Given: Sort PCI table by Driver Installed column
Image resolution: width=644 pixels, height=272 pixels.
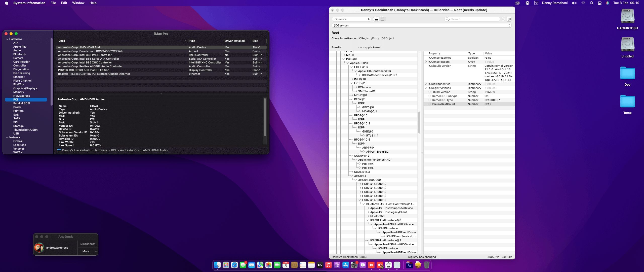Looking at the screenshot, I should (x=237, y=41).
